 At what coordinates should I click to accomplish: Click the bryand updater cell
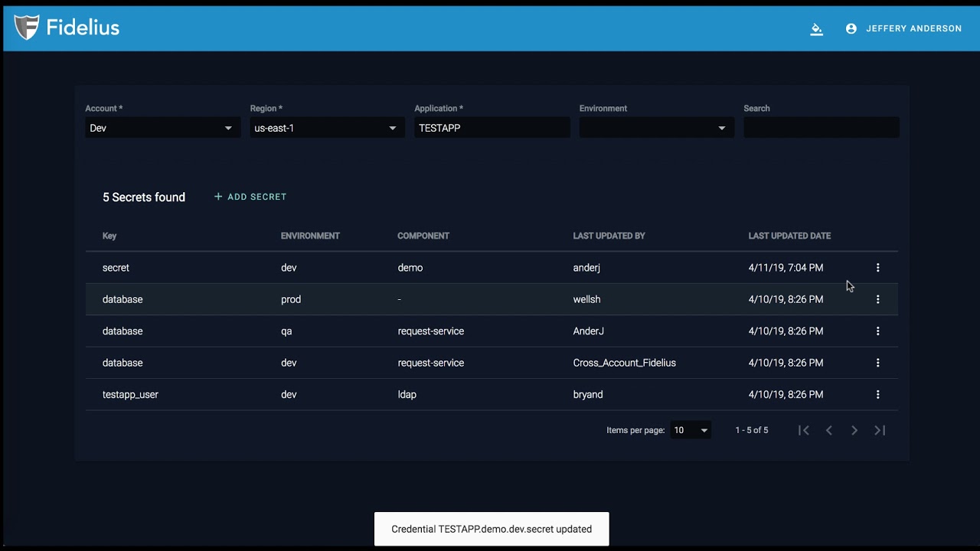tap(588, 395)
